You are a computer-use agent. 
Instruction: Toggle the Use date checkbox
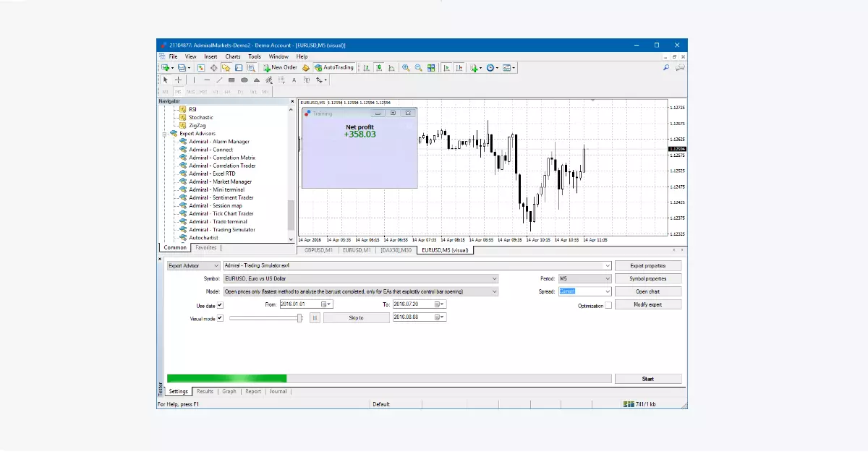(220, 305)
